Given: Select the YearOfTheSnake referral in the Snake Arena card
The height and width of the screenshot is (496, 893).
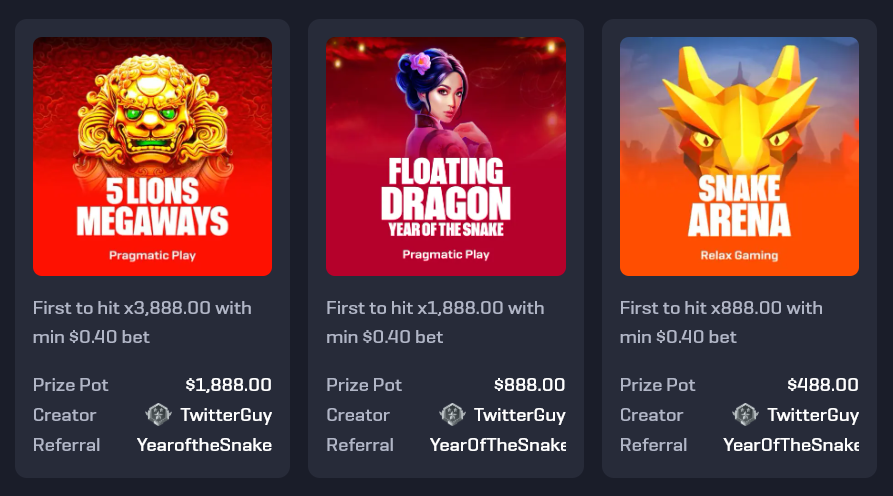Looking at the screenshot, I should pos(791,445).
